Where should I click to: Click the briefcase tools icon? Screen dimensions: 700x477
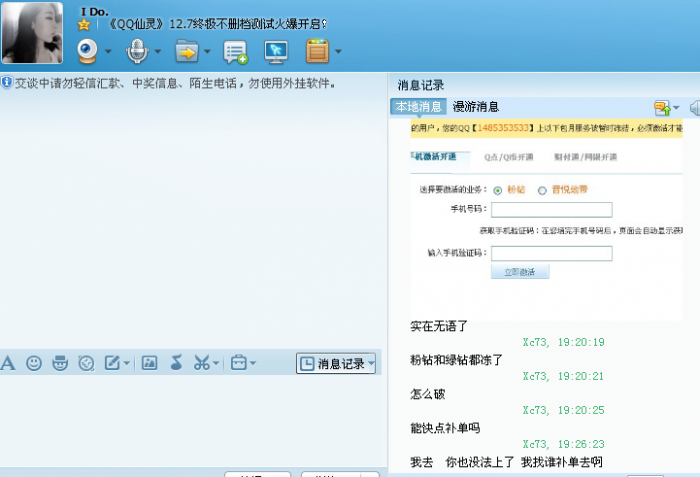[238, 362]
